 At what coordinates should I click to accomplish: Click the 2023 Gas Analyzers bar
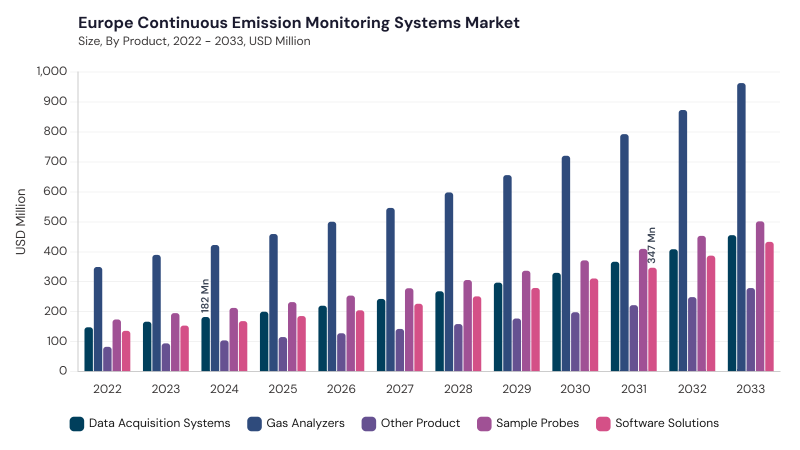[157, 313]
